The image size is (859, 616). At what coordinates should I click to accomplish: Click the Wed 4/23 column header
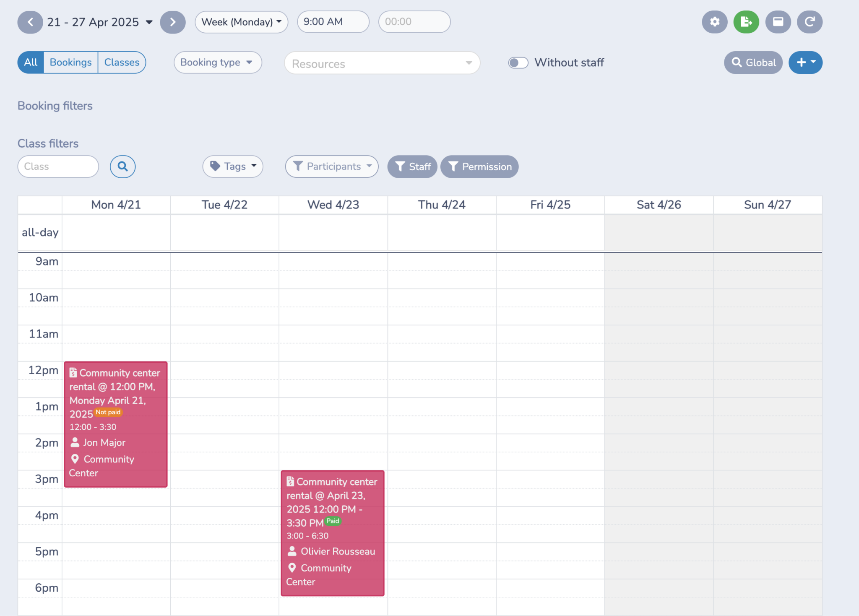click(333, 205)
